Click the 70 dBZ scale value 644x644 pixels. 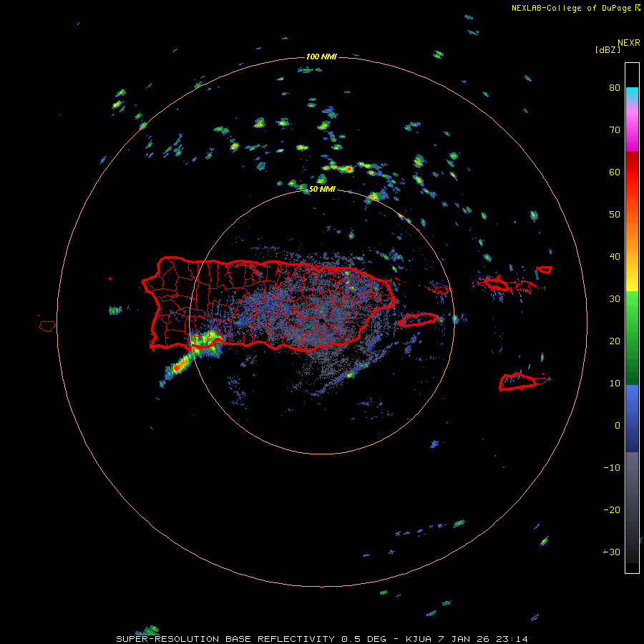point(615,130)
